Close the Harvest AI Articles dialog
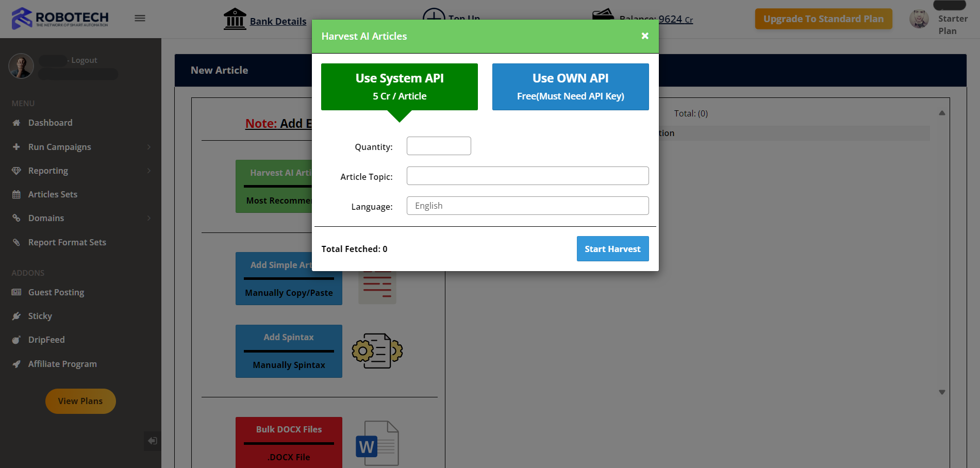Image resolution: width=980 pixels, height=468 pixels. pos(644,36)
